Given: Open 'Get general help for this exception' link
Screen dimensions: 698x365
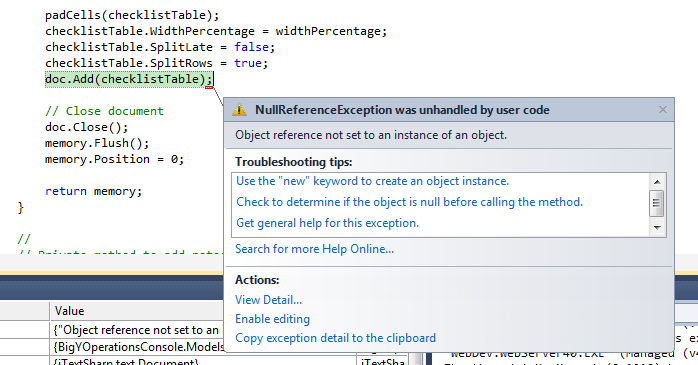Looking at the screenshot, I should pos(327,223).
